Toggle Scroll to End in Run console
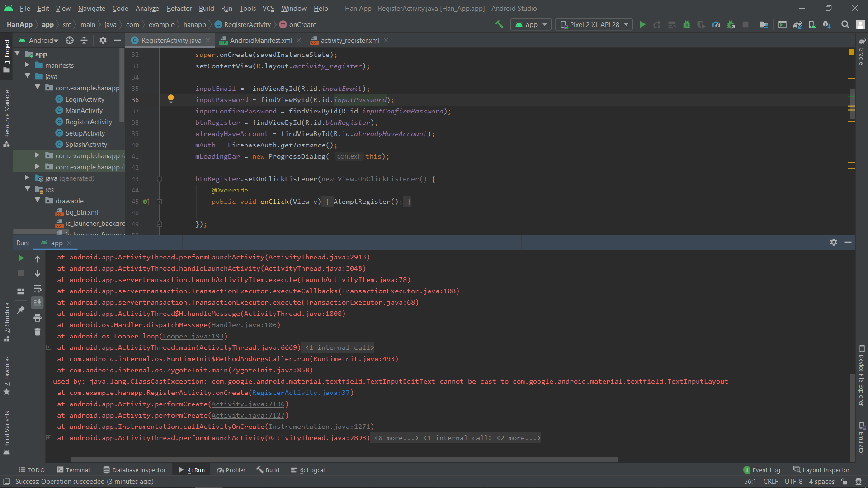Viewport: 868px width, 488px height. [x=38, y=302]
